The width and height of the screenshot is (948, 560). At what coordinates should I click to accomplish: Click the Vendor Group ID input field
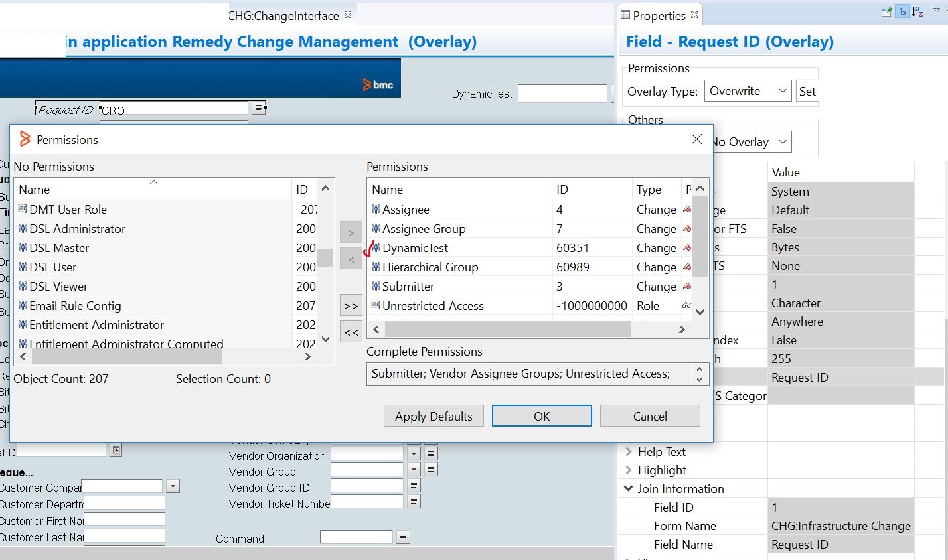pyautogui.click(x=367, y=485)
